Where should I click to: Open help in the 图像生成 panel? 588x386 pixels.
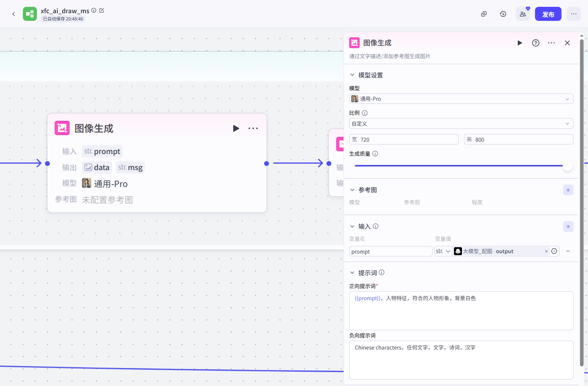tap(536, 43)
